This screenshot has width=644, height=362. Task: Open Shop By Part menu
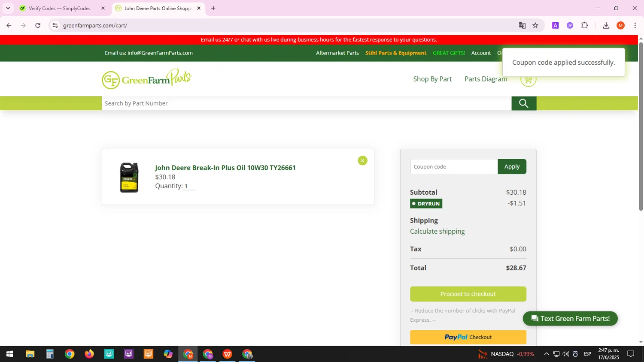(x=432, y=79)
